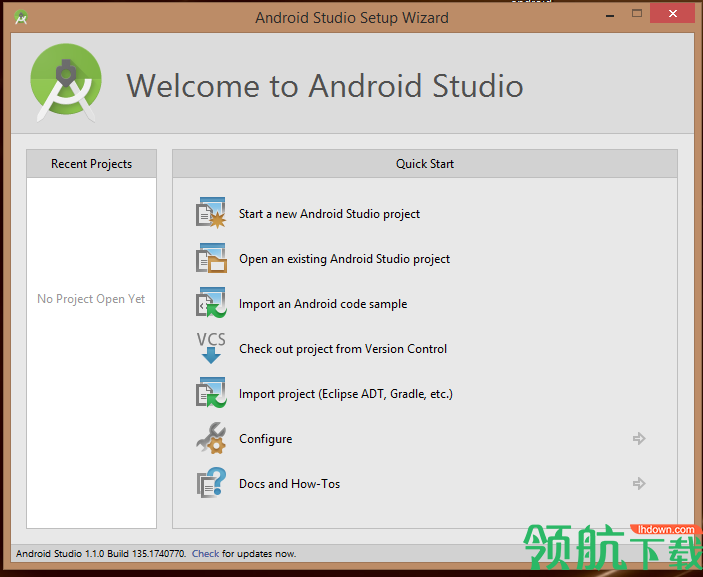Click the Check for updates link
Viewport: 703px width, 577px height.
[205, 554]
